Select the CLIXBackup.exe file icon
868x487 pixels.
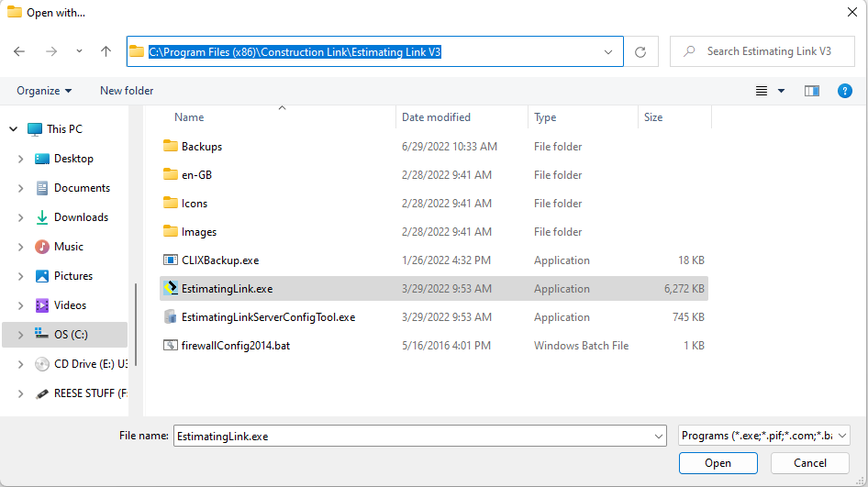(171, 260)
